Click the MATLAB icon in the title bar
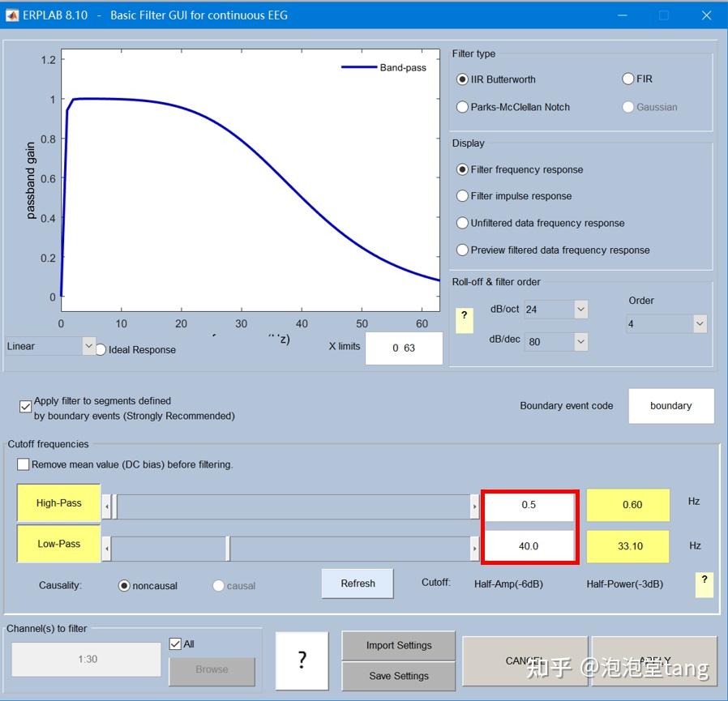728x701 pixels. tap(11, 15)
